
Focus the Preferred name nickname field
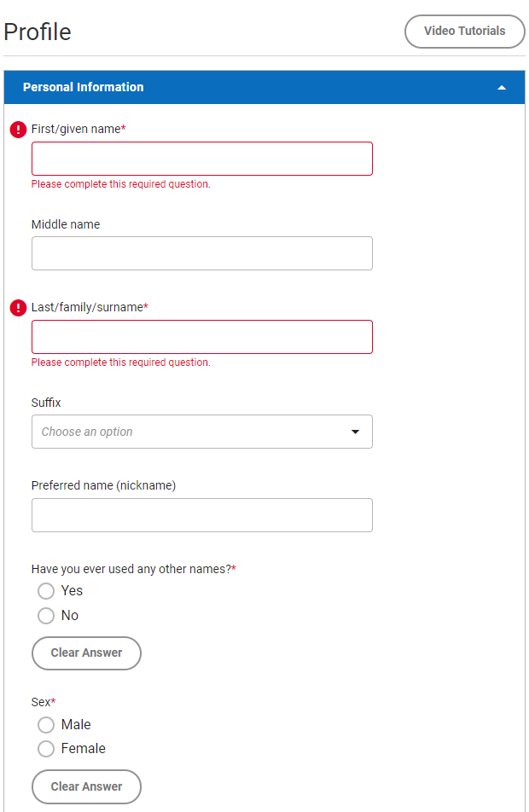pos(201,514)
